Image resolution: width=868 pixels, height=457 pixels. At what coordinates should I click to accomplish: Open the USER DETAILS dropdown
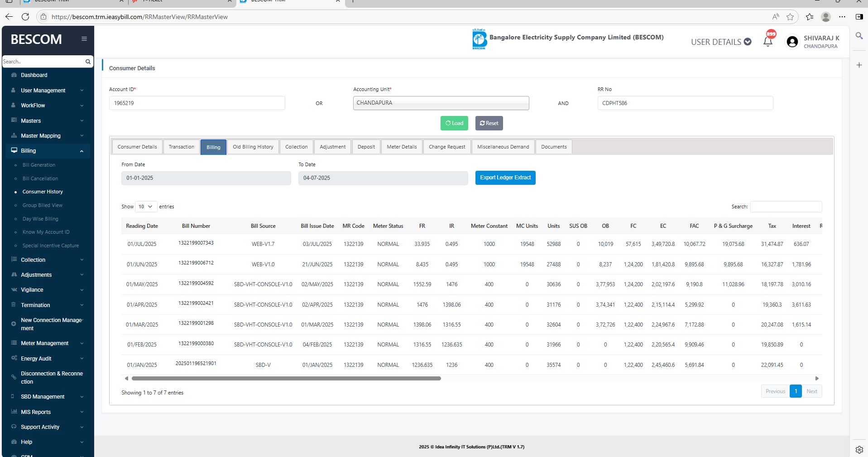tap(721, 42)
